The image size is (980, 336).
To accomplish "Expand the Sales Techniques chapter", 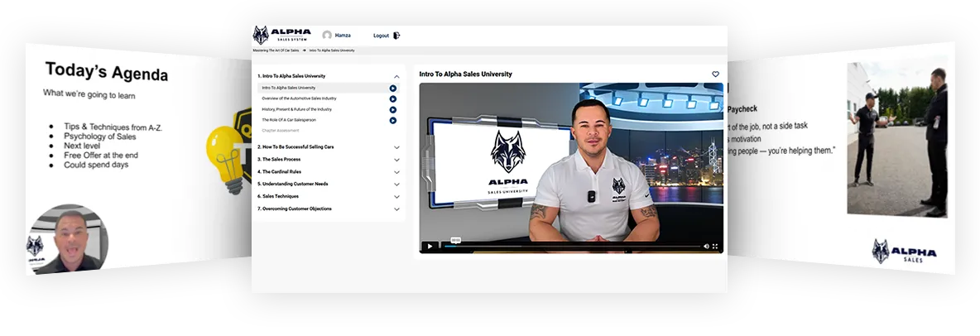I will 396,197.
